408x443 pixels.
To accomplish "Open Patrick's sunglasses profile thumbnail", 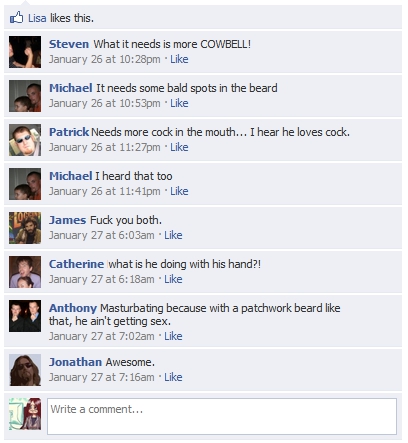I will [25, 140].
